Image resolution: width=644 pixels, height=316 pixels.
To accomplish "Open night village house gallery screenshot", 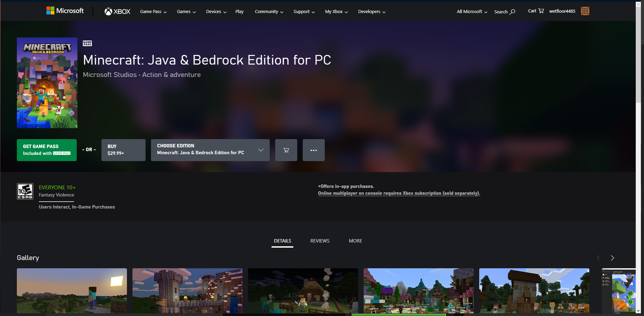I will (x=303, y=291).
